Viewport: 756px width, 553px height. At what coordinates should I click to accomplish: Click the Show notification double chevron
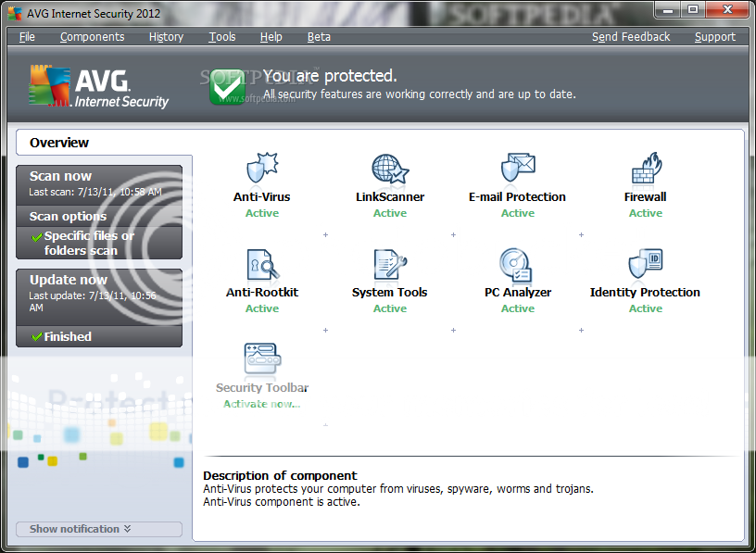click(127, 528)
